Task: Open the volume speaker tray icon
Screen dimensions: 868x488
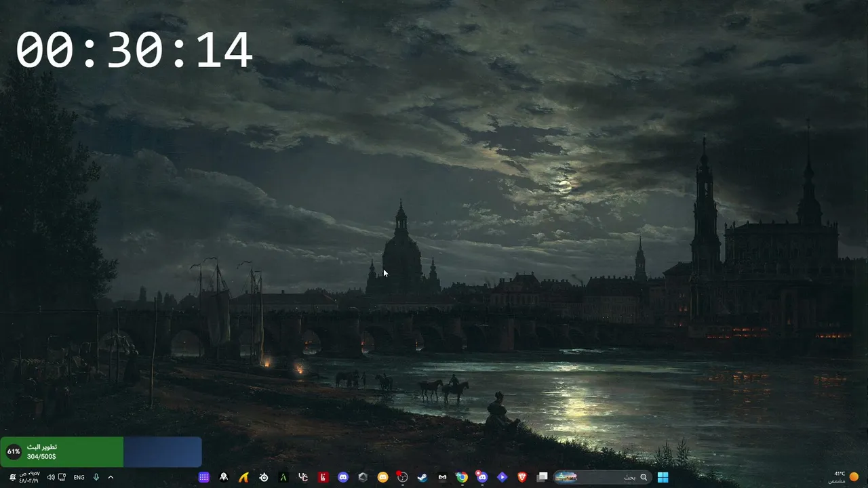Action: (x=51, y=477)
